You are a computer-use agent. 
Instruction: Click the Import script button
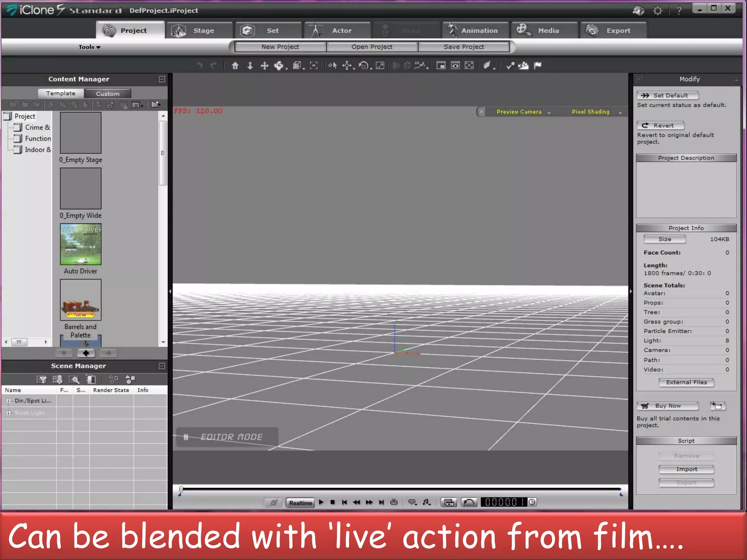(x=686, y=469)
